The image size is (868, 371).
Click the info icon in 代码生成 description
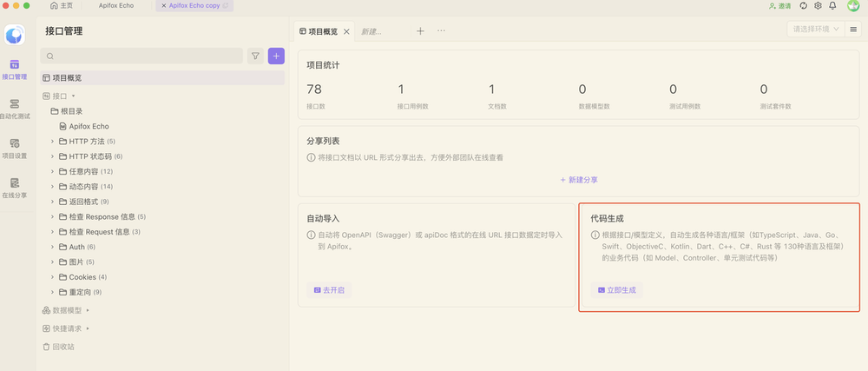point(595,235)
